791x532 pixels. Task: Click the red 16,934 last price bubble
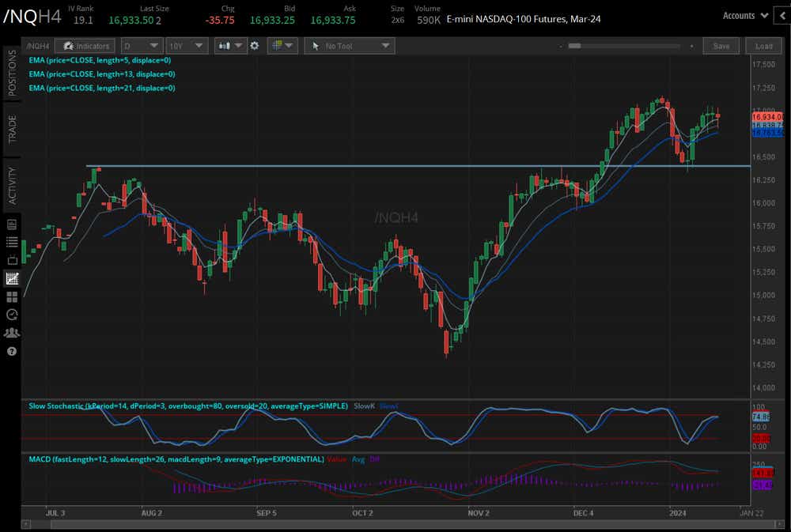pos(767,116)
